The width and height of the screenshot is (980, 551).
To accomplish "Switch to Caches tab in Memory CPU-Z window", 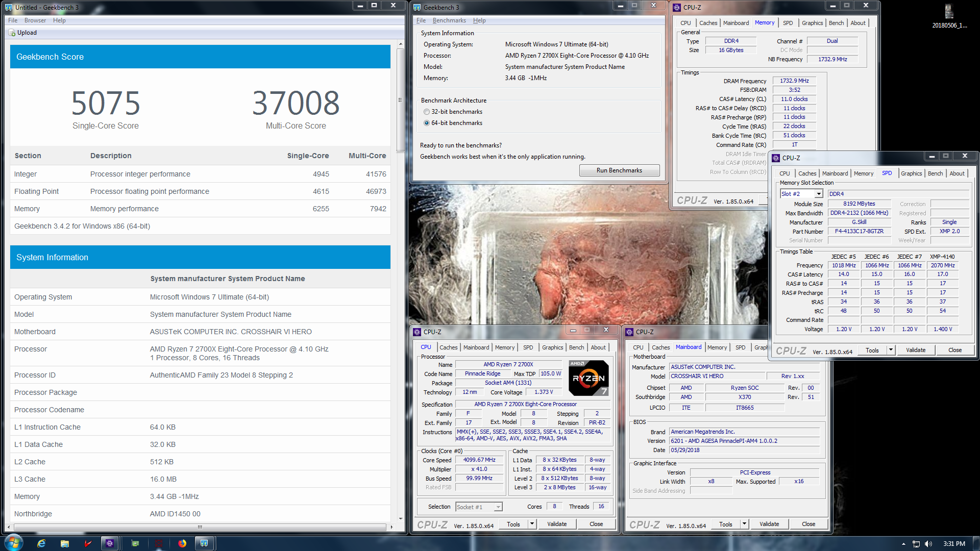I will coord(708,23).
